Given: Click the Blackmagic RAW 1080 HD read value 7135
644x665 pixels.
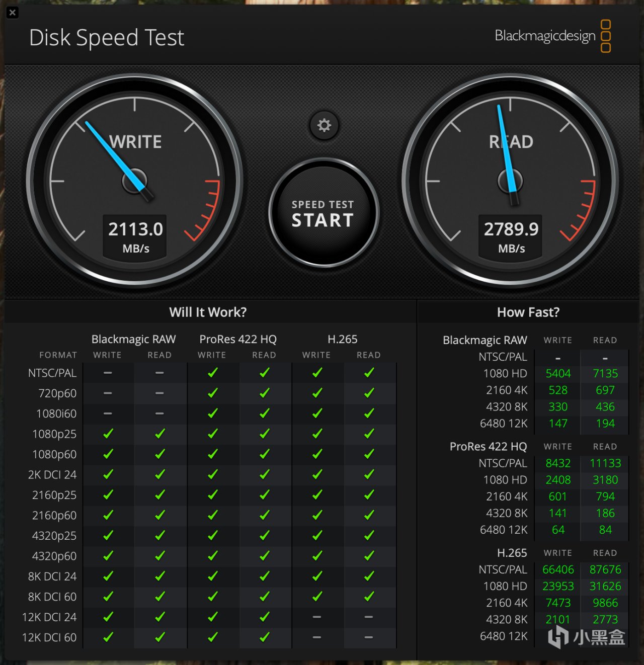Looking at the screenshot, I should click(605, 373).
